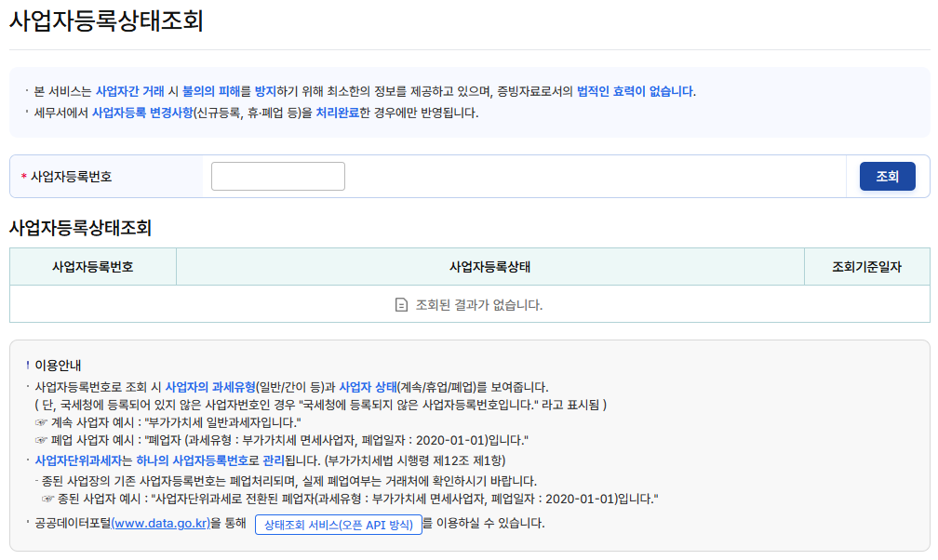Open the www.data.go.kr link
The image size is (938, 560).
(x=161, y=524)
